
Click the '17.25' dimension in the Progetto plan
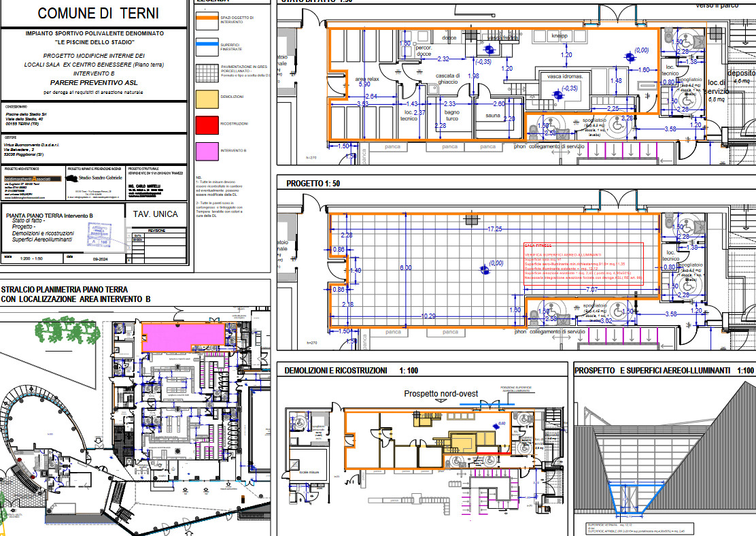495,229
